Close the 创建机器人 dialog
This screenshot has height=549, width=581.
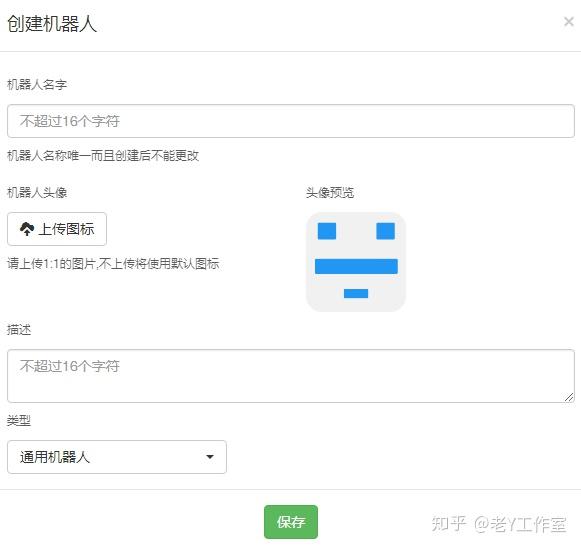click(x=568, y=21)
